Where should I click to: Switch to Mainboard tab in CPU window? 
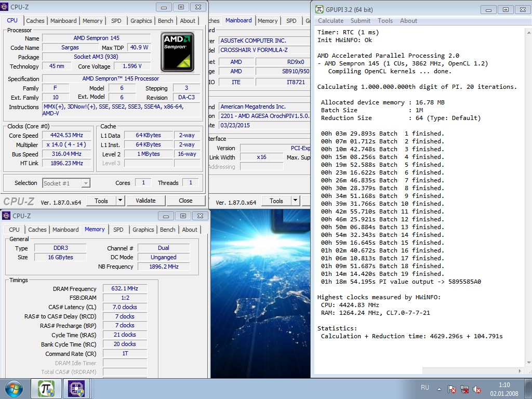[x=63, y=21]
